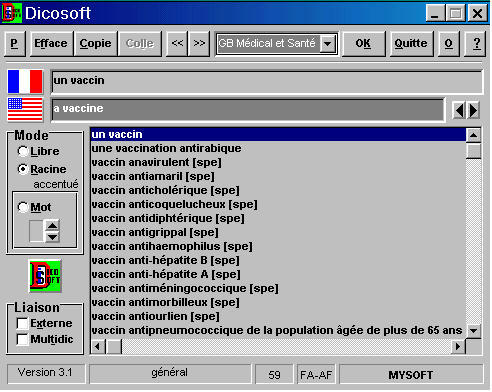Select 'vaccin antiméningococcique [spe]' entry

[x=278, y=288]
